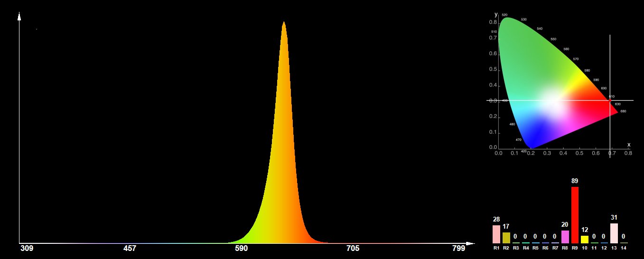Click the red R9 bar

575,214
